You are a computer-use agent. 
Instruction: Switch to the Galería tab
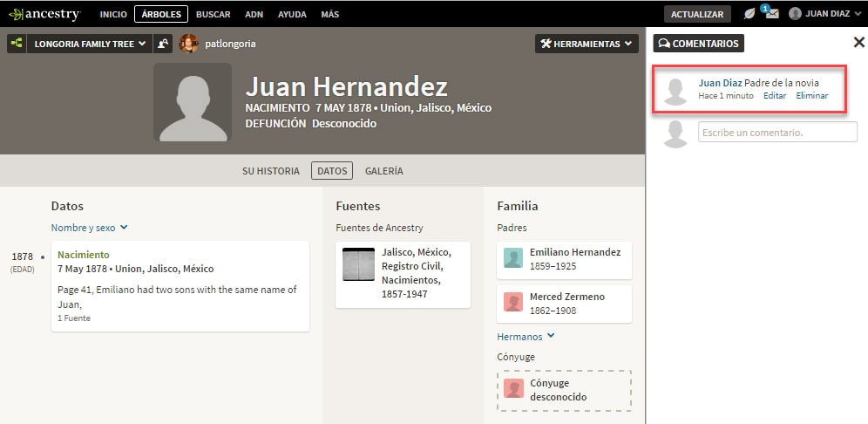pos(383,171)
